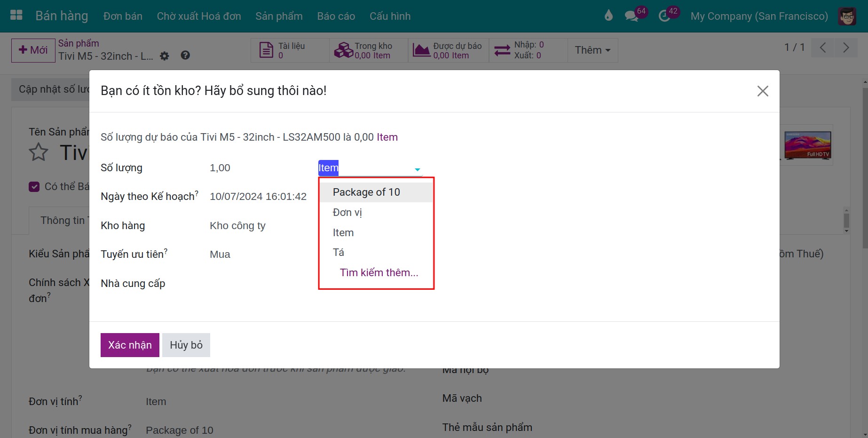Click the planned date field

258,197
